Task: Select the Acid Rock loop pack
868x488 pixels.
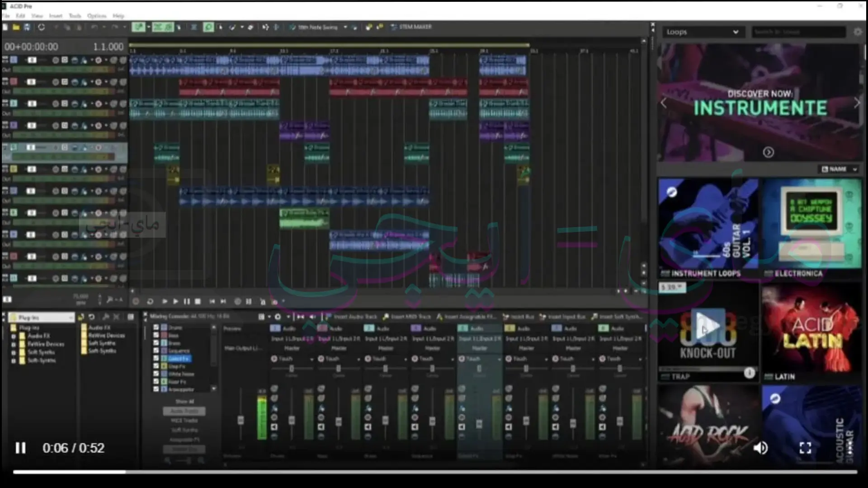Action: coord(708,425)
